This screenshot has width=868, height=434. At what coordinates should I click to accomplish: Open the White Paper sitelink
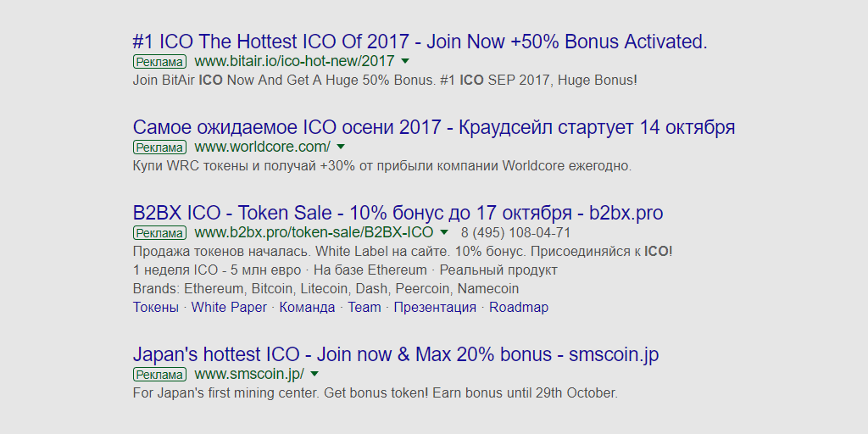tap(229, 307)
